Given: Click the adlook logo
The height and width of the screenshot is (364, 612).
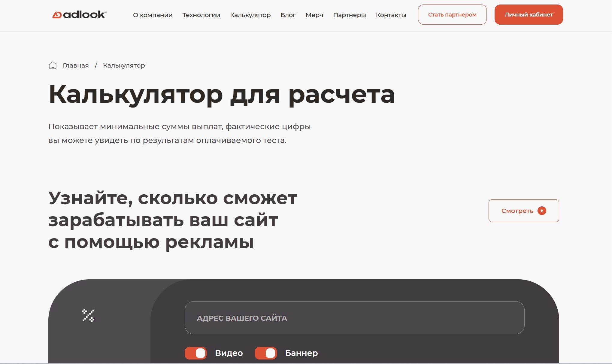Looking at the screenshot, I should point(79,14).
